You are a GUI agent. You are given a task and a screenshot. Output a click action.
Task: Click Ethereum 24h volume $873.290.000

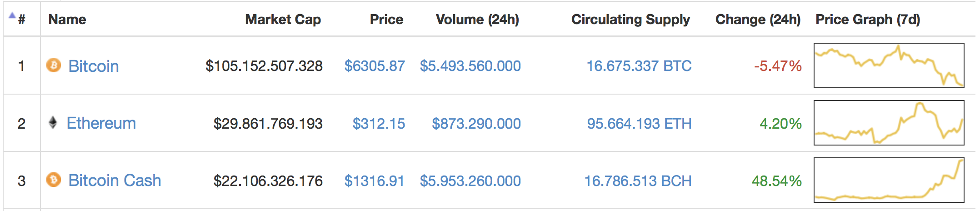[x=476, y=124]
